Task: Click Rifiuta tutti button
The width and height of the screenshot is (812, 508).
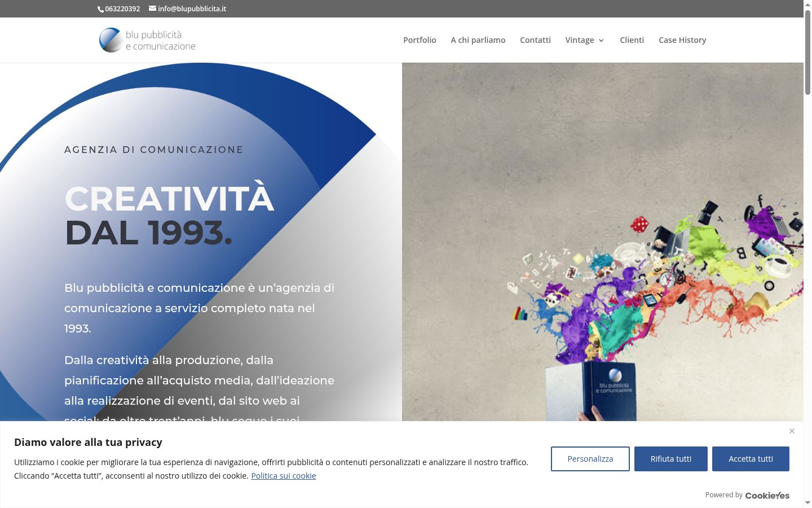Action: pos(671,459)
